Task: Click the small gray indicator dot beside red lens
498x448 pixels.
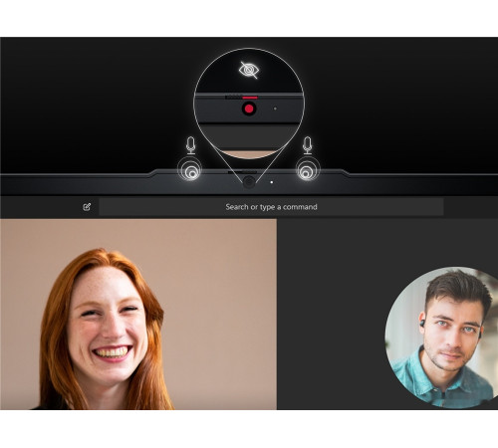Action: 275,109
